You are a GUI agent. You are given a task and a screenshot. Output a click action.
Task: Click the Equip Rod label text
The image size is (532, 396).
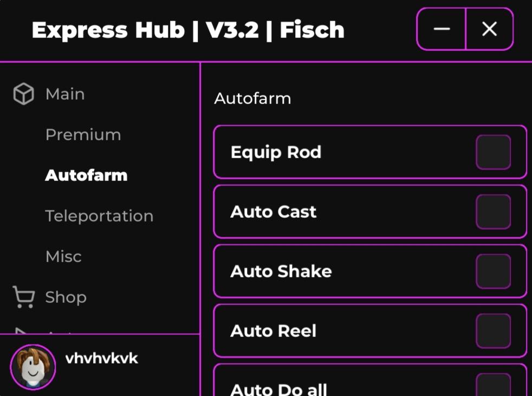pos(276,152)
